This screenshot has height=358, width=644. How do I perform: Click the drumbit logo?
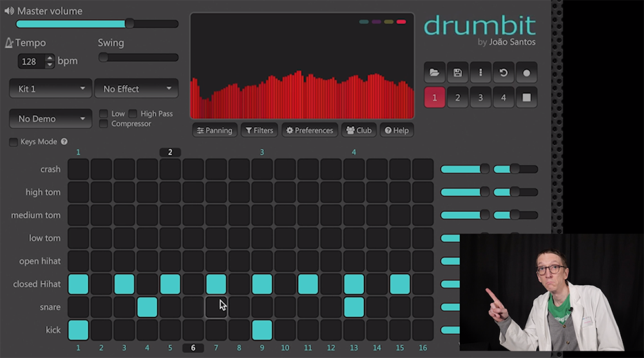[x=480, y=26]
